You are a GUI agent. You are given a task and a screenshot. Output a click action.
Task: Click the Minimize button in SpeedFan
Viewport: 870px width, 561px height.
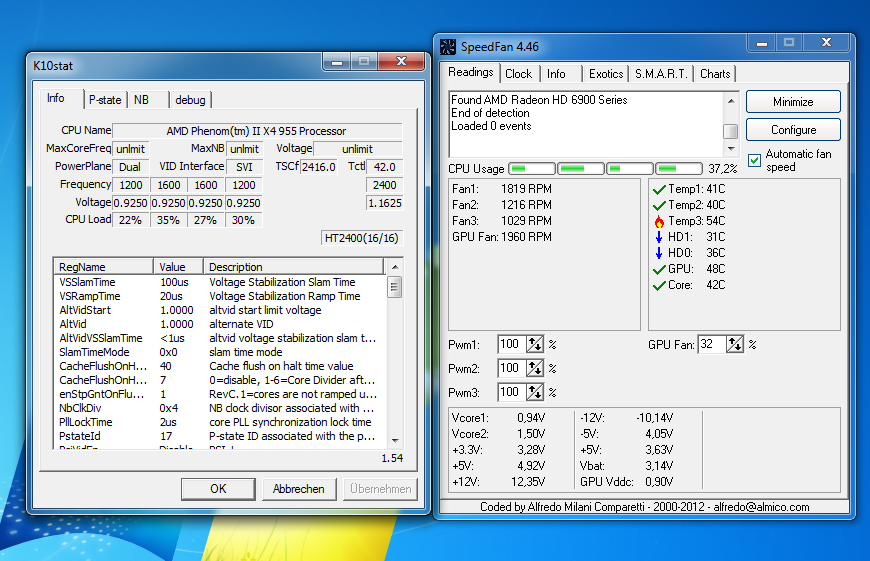pyautogui.click(x=793, y=102)
